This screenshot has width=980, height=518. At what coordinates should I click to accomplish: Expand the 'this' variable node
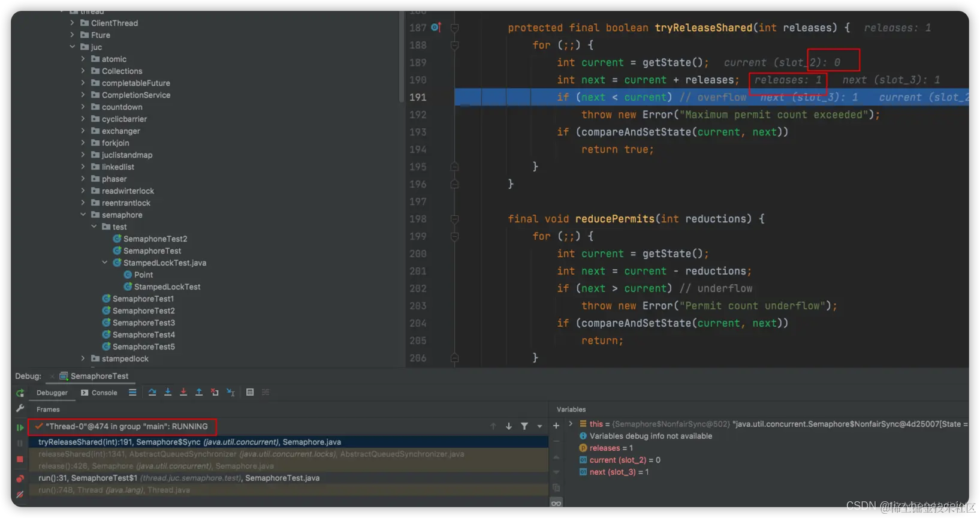(x=571, y=423)
